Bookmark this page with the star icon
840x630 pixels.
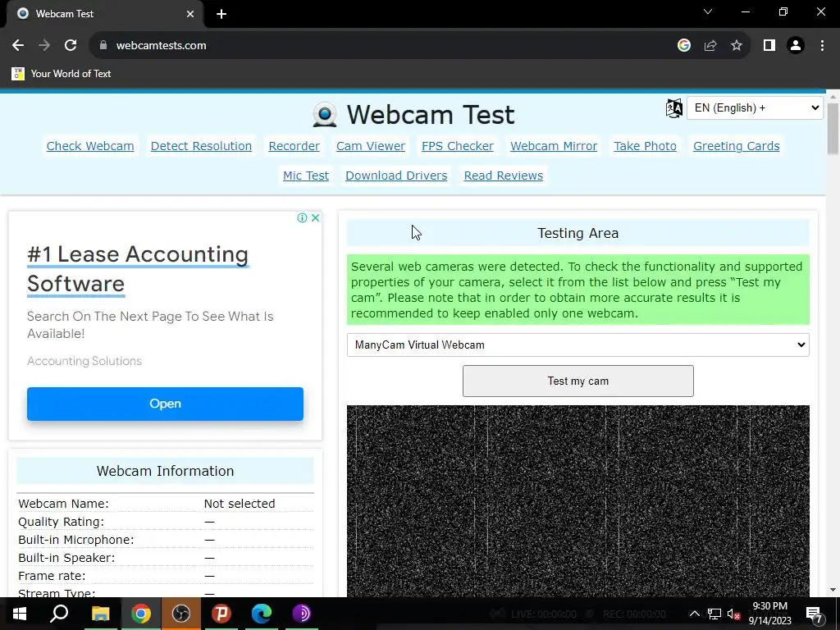coord(737,46)
